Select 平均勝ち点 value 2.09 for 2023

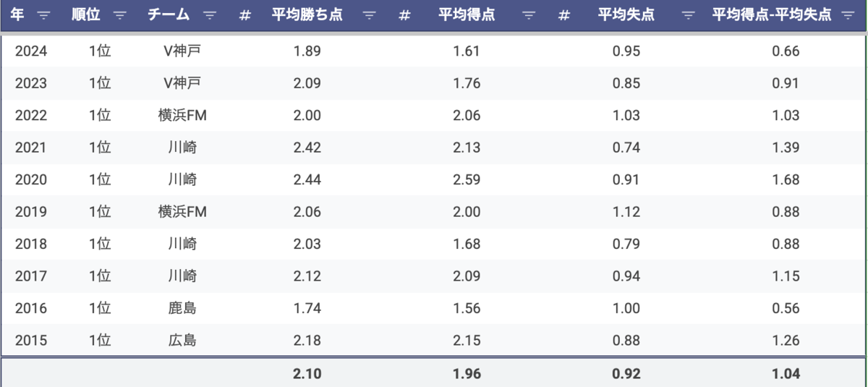click(x=307, y=83)
